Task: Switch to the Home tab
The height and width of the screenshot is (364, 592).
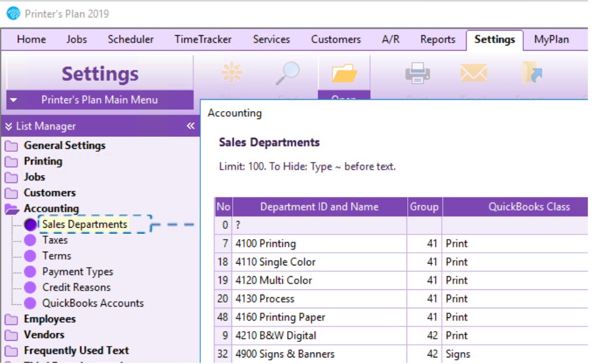Action: (32, 39)
